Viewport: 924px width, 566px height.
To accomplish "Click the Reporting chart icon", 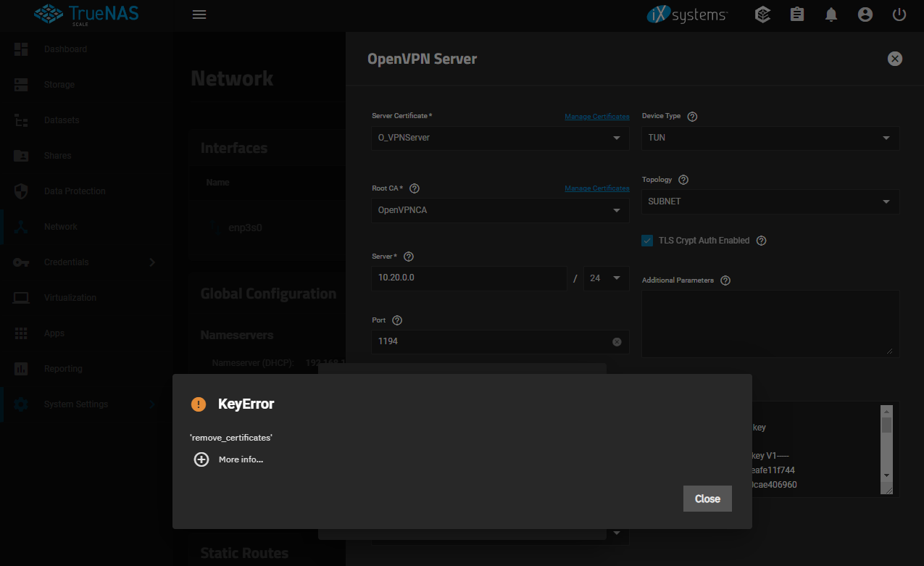I will [21, 369].
